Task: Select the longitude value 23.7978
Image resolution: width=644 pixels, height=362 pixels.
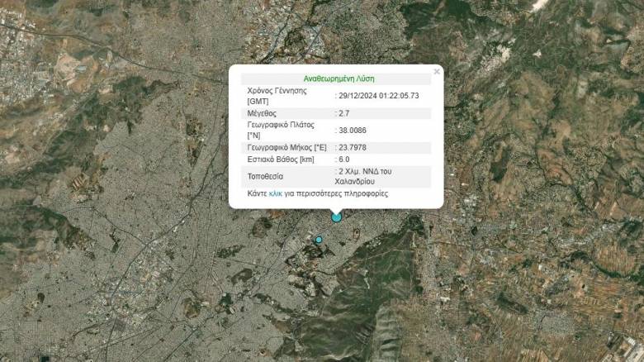Action: pos(353,147)
